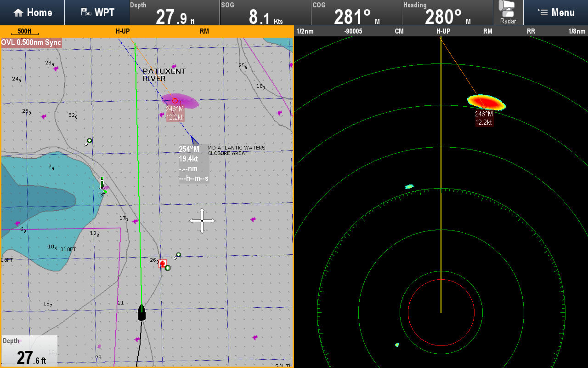Click the 24.9 depth sounding

click(x=17, y=79)
